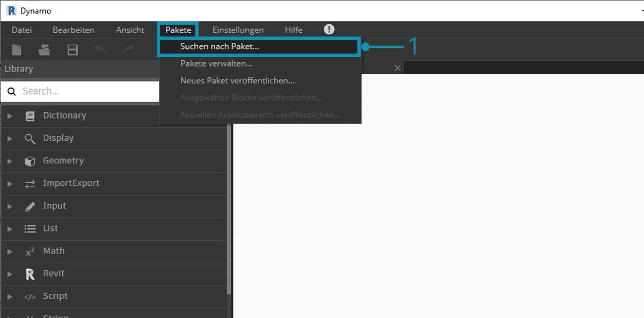Expand the Revit category arrow

click(x=10, y=273)
